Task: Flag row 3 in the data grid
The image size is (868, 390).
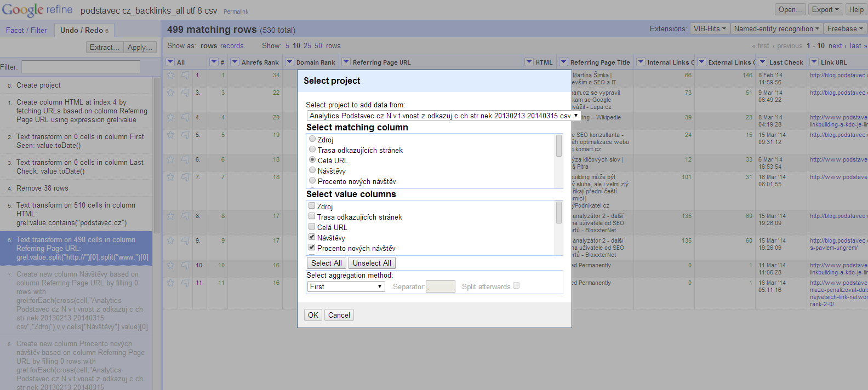Action: coord(185,93)
